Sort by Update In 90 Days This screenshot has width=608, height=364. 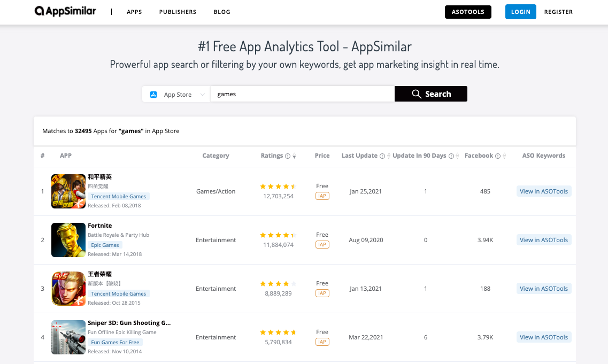pos(458,156)
